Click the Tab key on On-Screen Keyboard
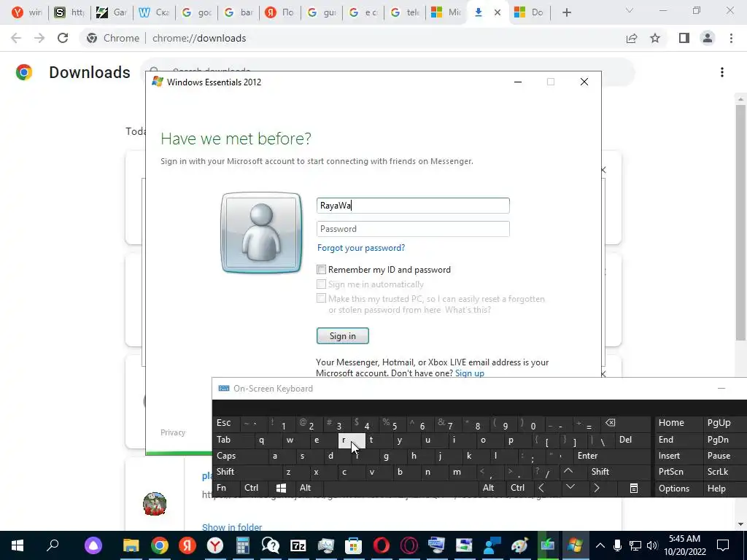The image size is (747, 560). (231, 440)
